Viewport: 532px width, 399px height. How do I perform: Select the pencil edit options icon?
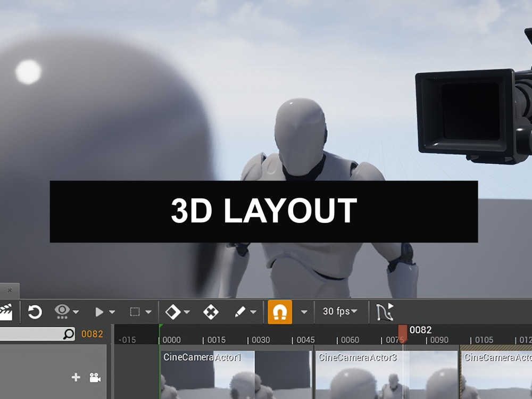239,311
